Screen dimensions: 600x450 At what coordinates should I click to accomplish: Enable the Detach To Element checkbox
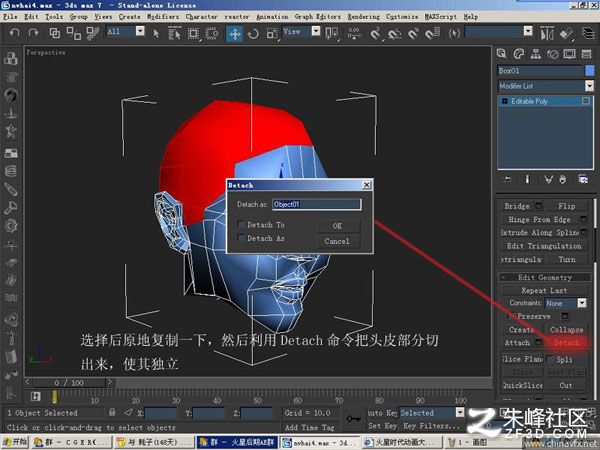tap(241, 225)
